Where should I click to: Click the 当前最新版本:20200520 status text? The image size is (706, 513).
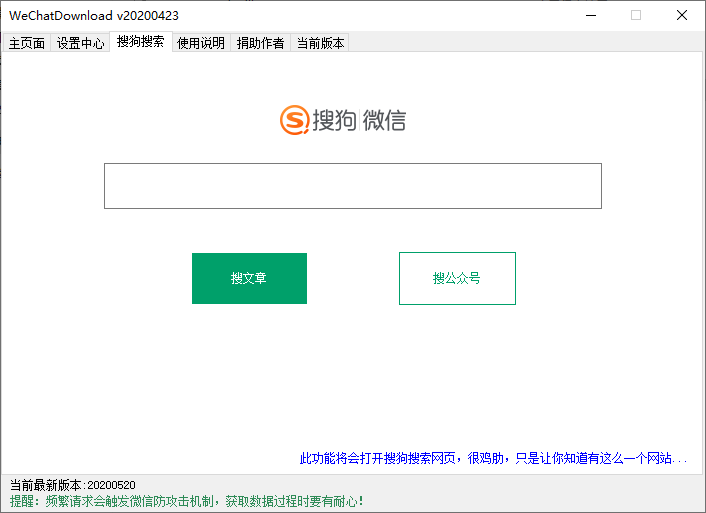pos(72,485)
